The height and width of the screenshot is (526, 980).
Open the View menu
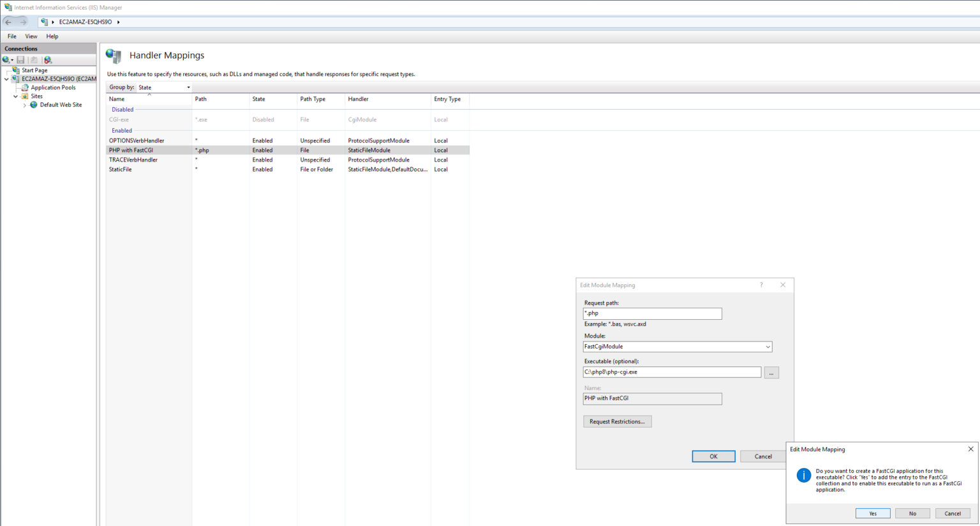31,36
